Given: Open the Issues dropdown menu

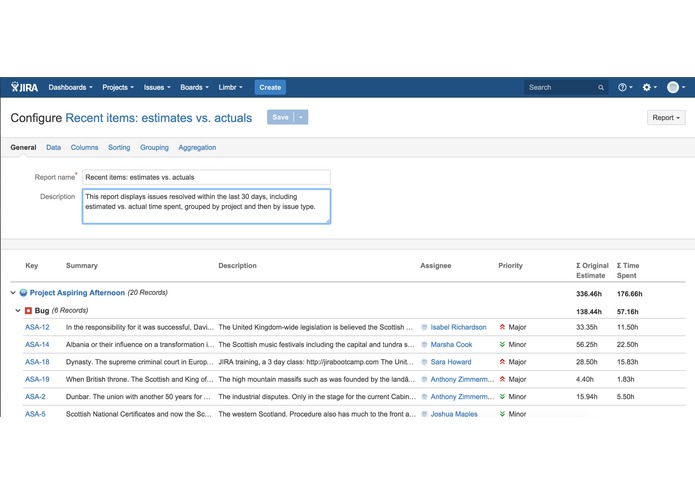Looking at the screenshot, I should 157,87.
